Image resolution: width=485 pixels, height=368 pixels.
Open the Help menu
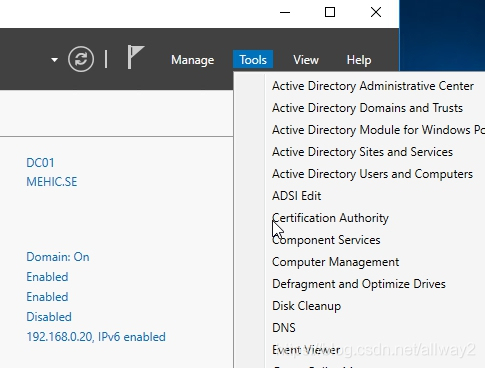click(x=359, y=60)
